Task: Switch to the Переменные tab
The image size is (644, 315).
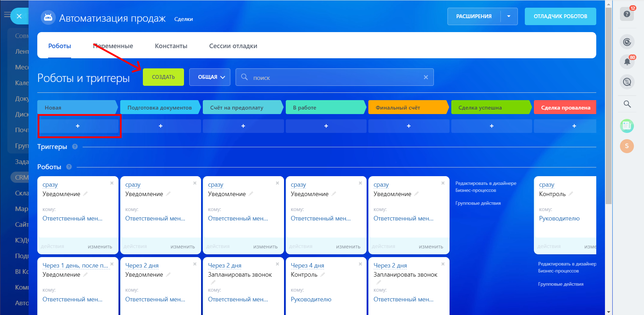Action: coord(113,46)
